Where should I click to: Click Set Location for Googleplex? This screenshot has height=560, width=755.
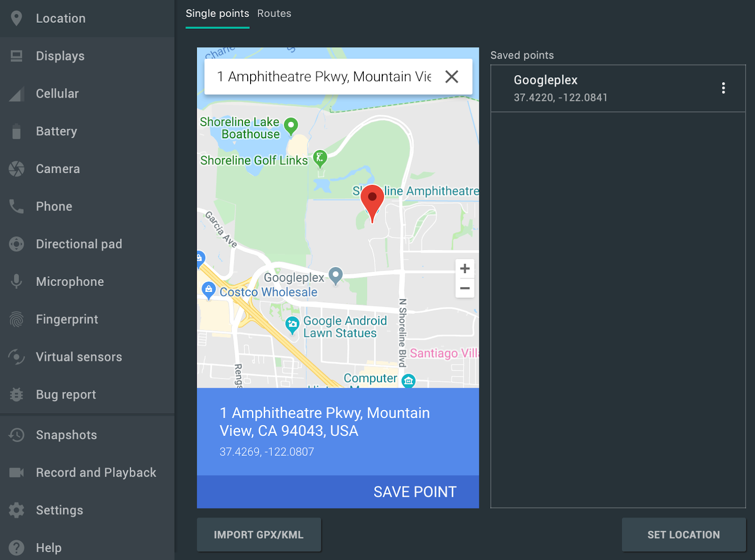683,535
